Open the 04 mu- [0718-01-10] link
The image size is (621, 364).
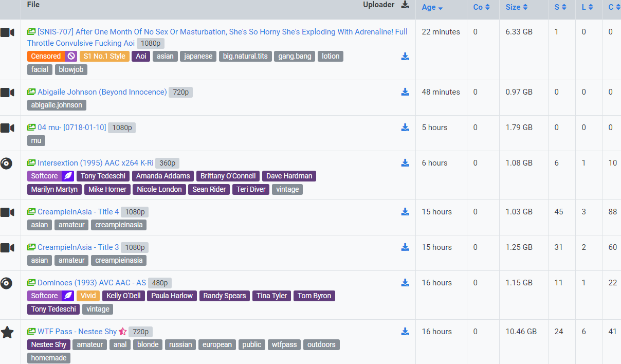(x=72, y=128)
